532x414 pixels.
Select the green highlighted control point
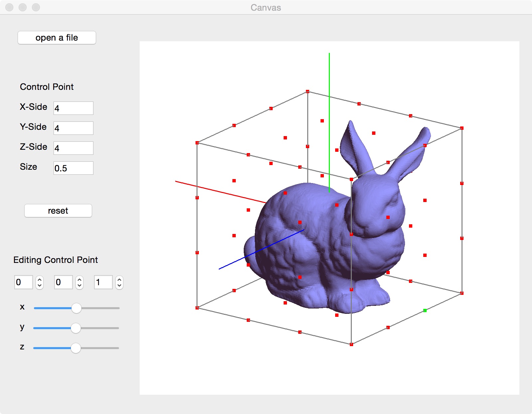425,310
